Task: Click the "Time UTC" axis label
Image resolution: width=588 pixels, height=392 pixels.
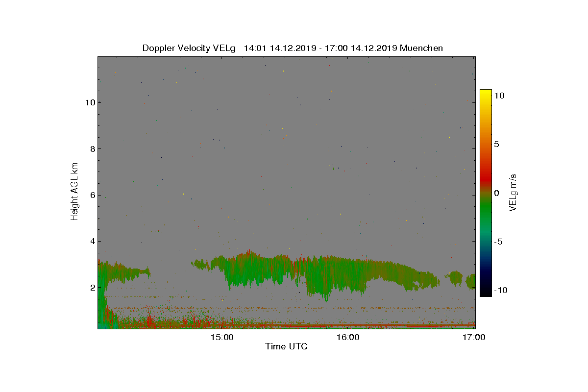Action: pyautogui.click(x=286, y=347)
